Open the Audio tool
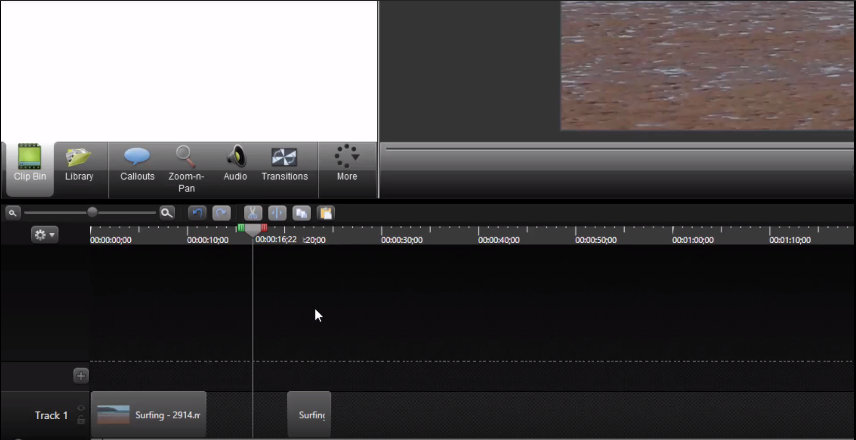The width and height of the screenshot is (856, 440). coord(235,164)
